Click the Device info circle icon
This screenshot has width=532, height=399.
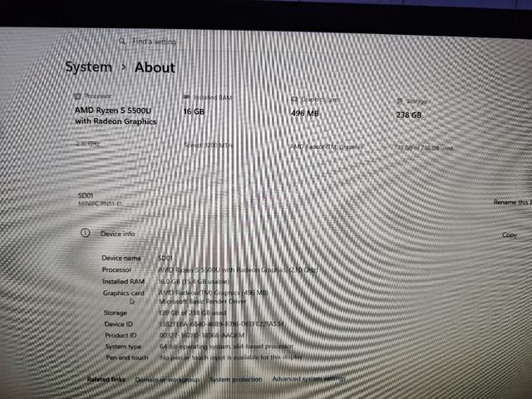point(85,233)
